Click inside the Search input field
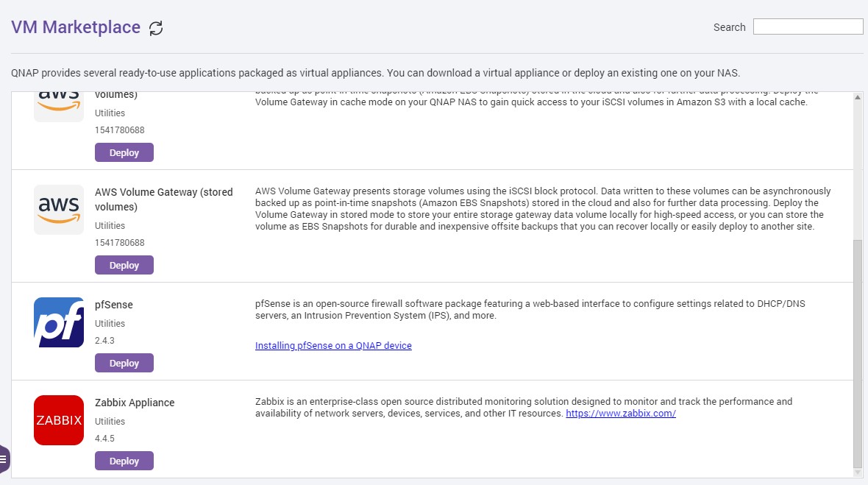Viewport: 868px width, 485px height. 808,26
